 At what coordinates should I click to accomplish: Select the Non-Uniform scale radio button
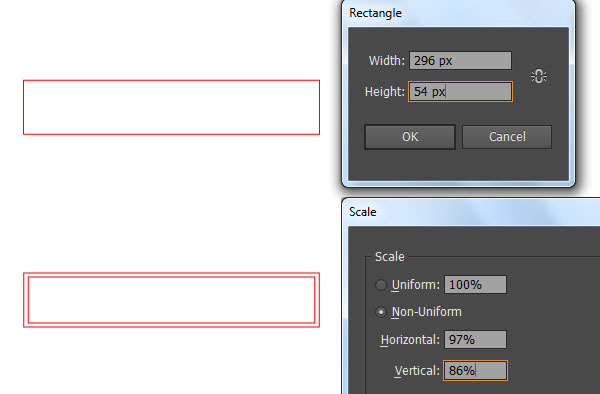pos(381,312)
